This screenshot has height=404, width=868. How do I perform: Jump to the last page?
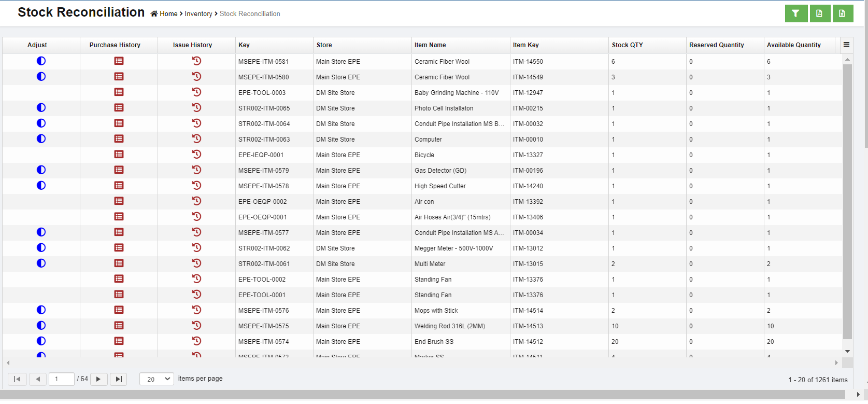pos(119,379)
